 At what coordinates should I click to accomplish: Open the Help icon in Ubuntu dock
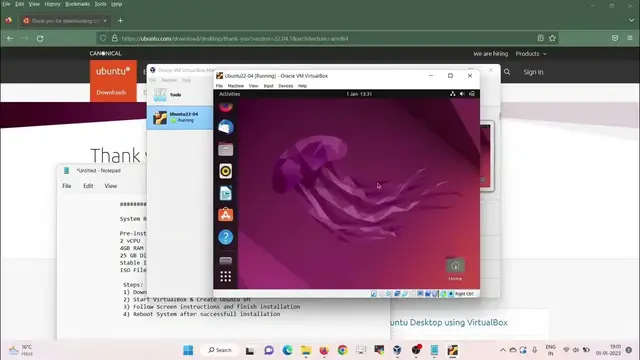(226, 237)
